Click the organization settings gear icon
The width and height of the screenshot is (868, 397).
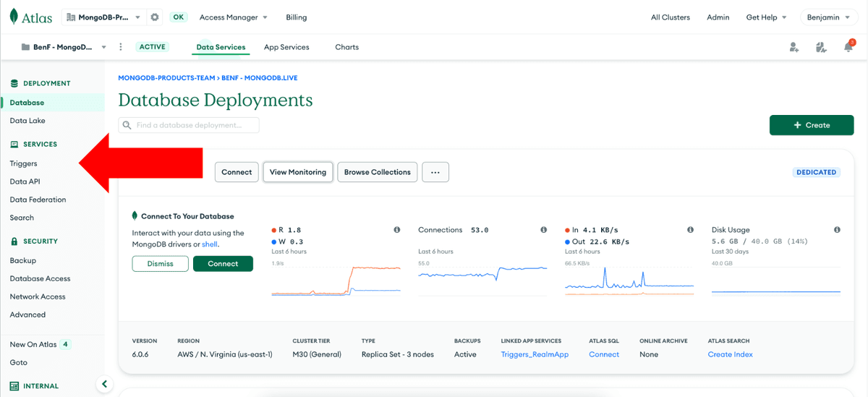[x=155, y=17]
